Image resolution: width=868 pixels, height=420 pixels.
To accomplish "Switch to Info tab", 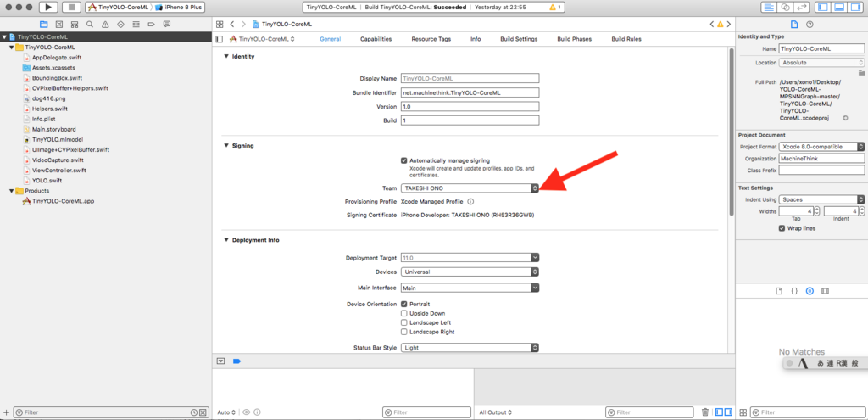I will click(476, 39).
